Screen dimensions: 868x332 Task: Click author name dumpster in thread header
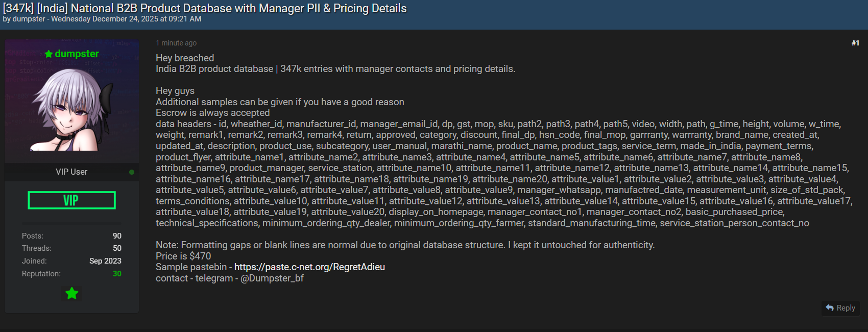29,19
